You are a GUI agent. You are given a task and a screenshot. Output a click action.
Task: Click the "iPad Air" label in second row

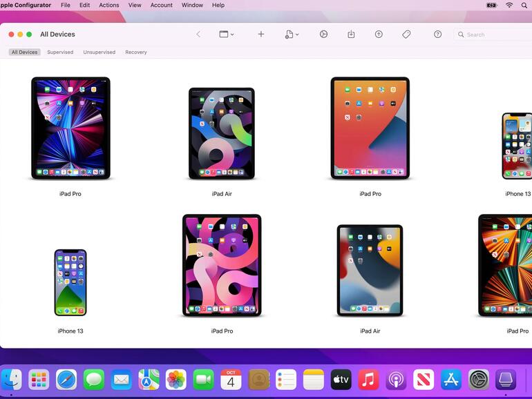click(x=370, y=331)
